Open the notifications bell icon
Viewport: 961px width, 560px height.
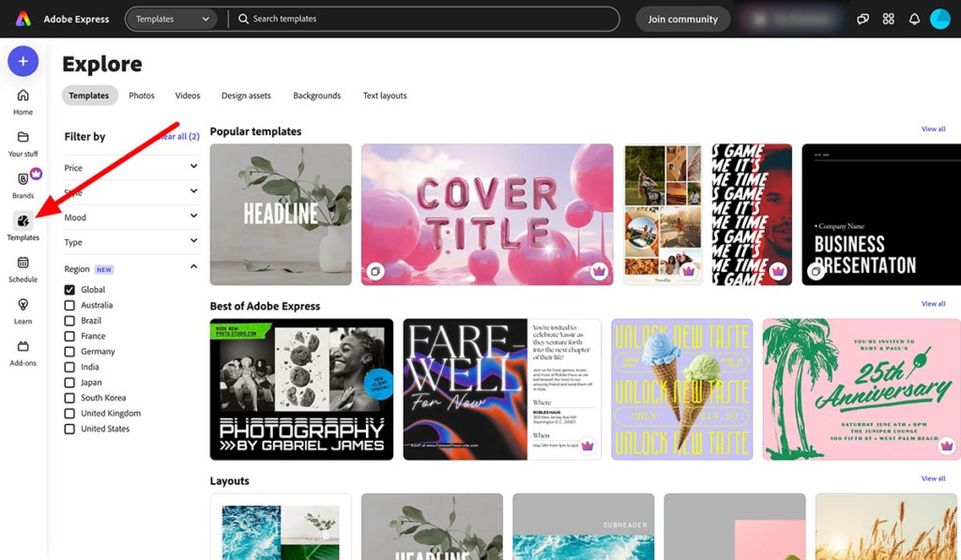(x=914, y=18)
